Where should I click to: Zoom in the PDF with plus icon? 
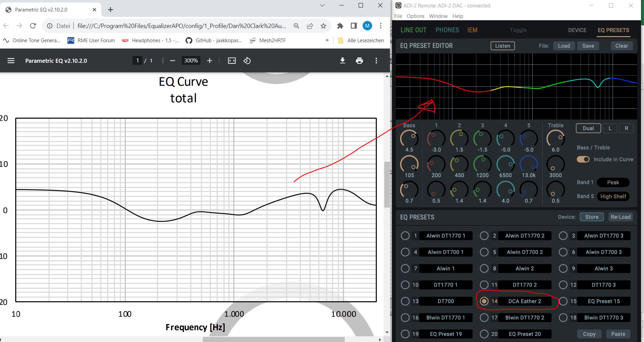click(x=209, y=61)
